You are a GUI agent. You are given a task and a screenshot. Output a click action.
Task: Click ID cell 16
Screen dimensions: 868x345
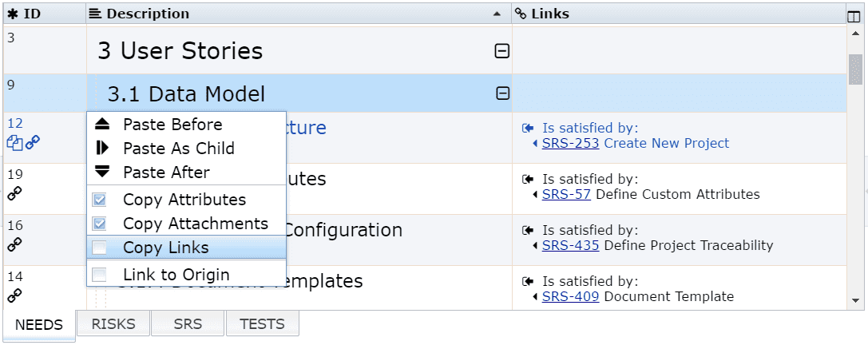45,240
